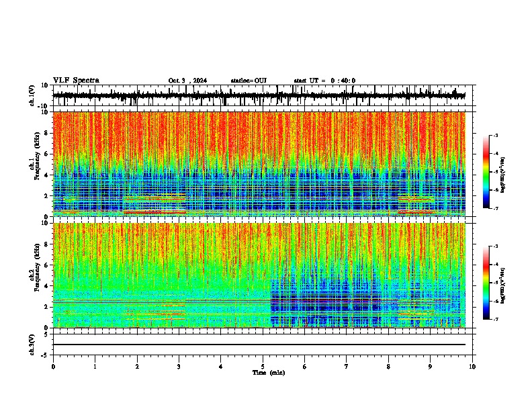
Task: Click the 5 tick of ch.3(V) axis
Action: pyautogui.click(x=46, y=334)
